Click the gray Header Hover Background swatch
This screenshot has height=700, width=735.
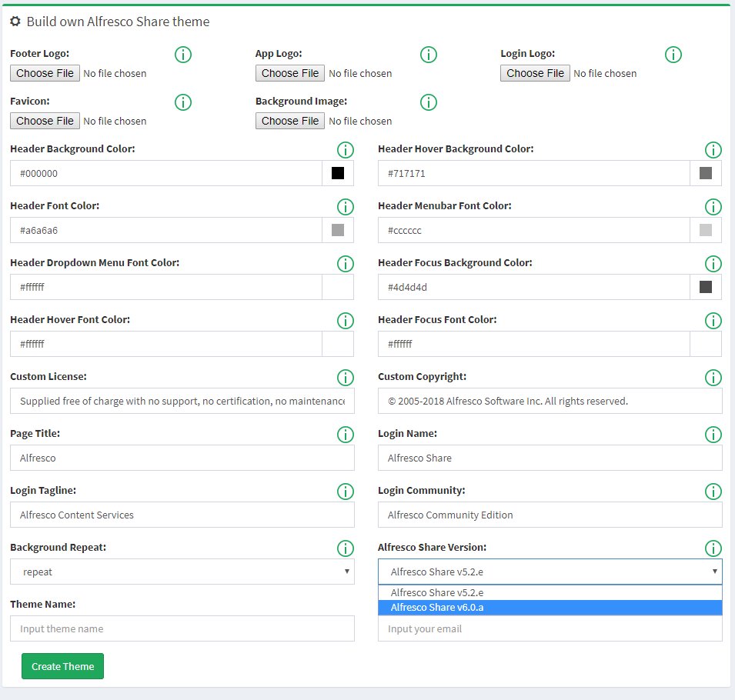[x=705, y=173]
